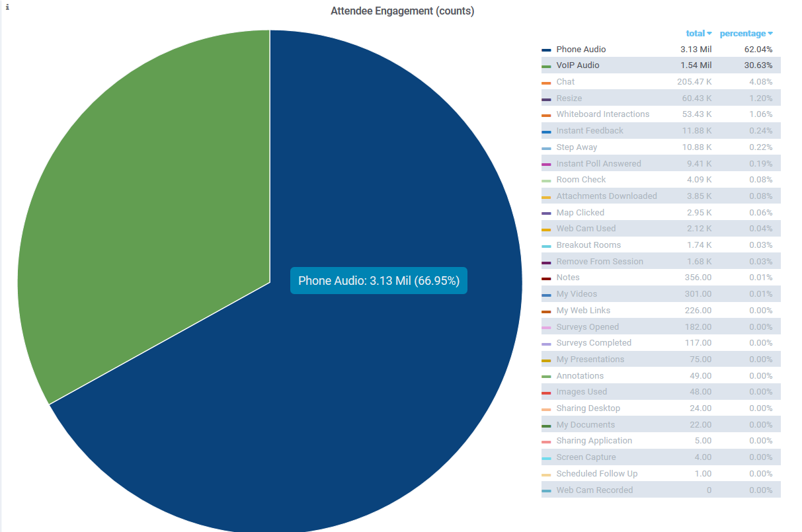
Task: Click the Phone Audio legend color marker
Action: pos(546,50)
